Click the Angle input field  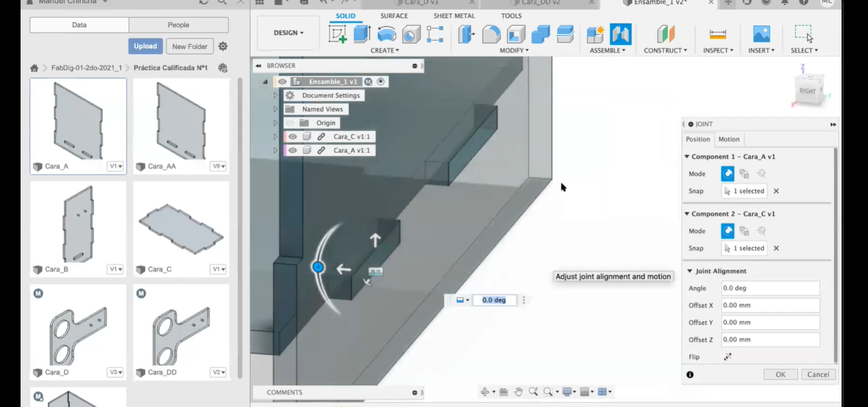[x=770, y=288]
